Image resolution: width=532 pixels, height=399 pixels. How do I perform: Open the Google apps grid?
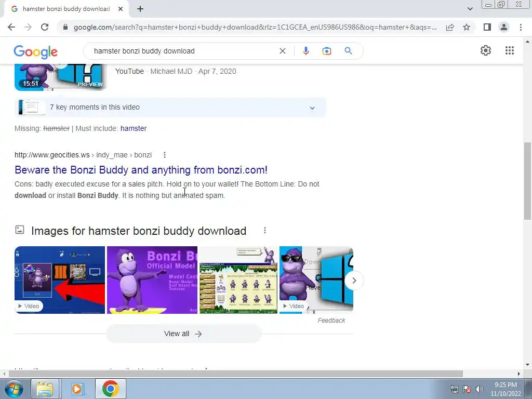pyautogui.click(x=509, y=50)
